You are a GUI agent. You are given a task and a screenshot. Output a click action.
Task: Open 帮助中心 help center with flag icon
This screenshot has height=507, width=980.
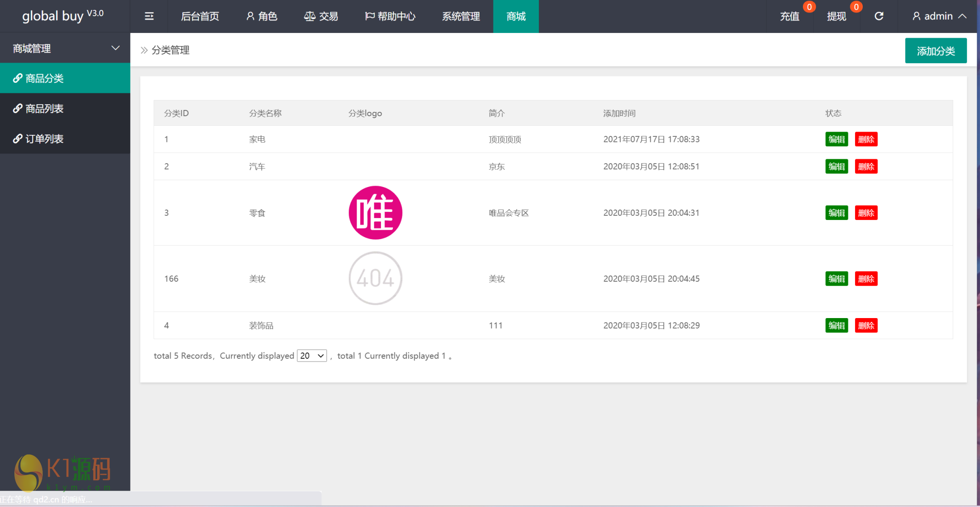[390, 16]
